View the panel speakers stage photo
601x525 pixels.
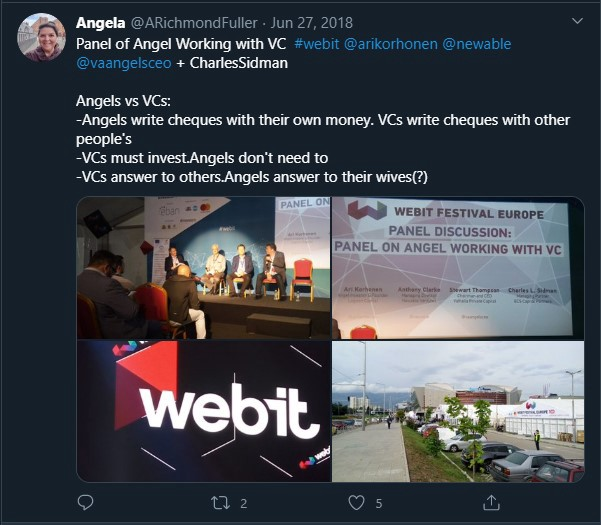click(204, 268)
